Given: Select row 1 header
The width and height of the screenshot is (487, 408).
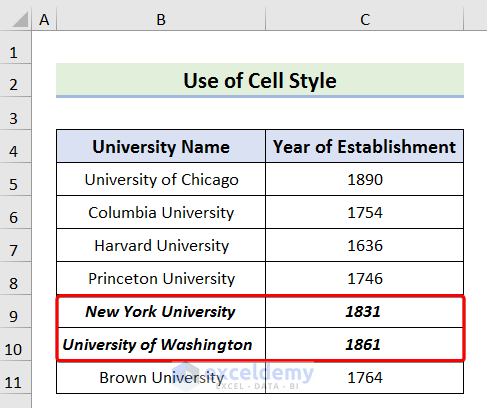Looking at the screenshot, I should [x=15, y=47].
